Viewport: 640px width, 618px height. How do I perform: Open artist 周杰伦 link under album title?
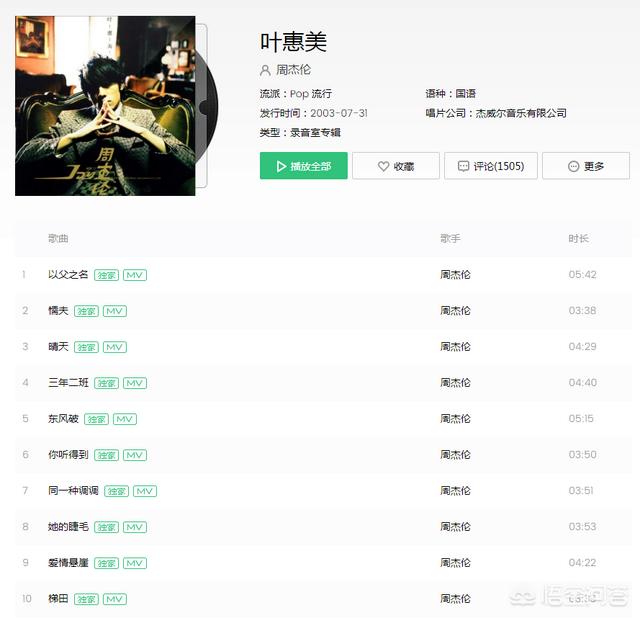pyautogui.click(x=293, y=70)
